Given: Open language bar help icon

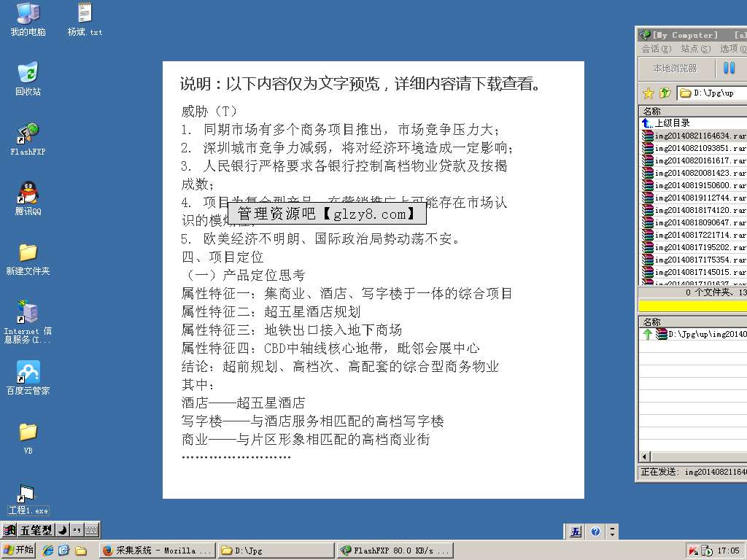Looking at the screenshot, I should tap(595, 531).
